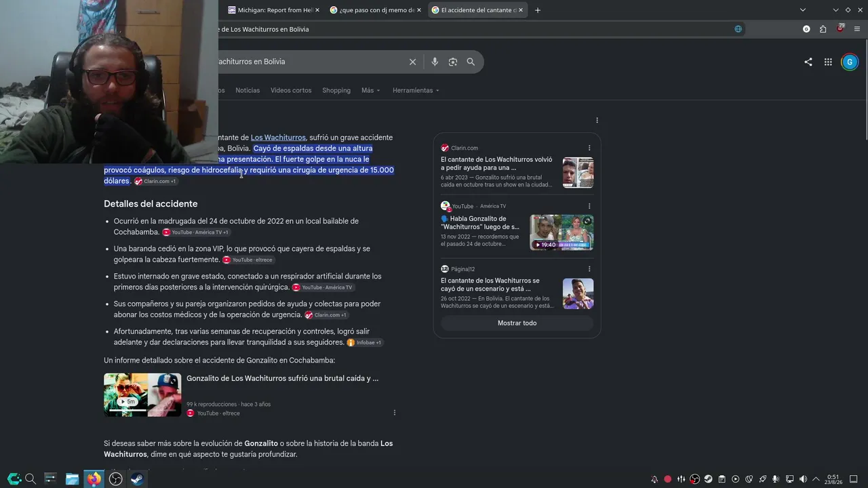Image resolution: width=868 pixels, height=488 pixels.
Task: Open the 19:40 América TV video thumbnail
Action: pyautogui.click(x=561, y=232)
